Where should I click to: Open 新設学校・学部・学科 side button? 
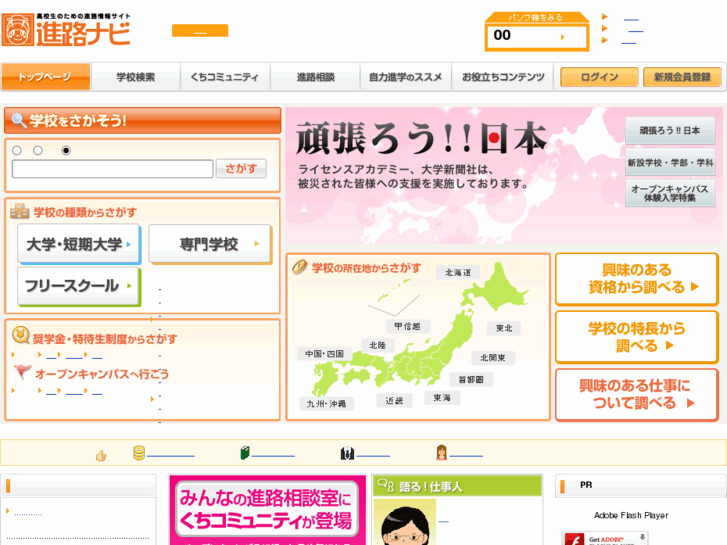[670, 162]
